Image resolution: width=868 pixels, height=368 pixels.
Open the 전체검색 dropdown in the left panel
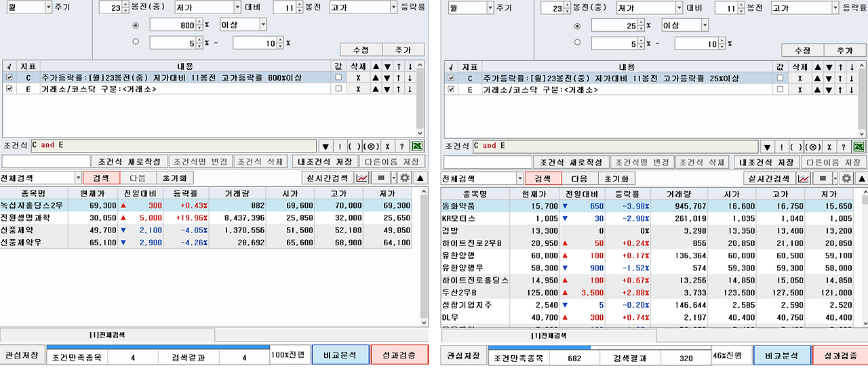pos(78,178)
